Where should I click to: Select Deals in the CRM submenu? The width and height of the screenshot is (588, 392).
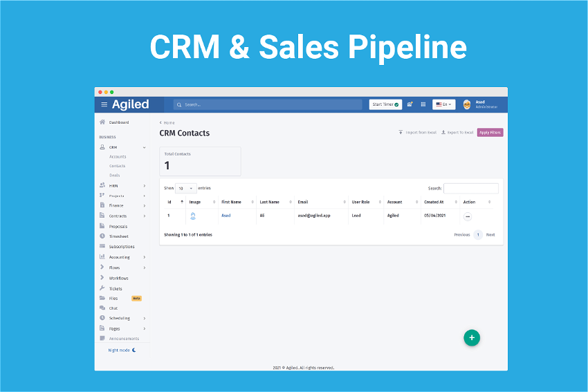point(114,175)
